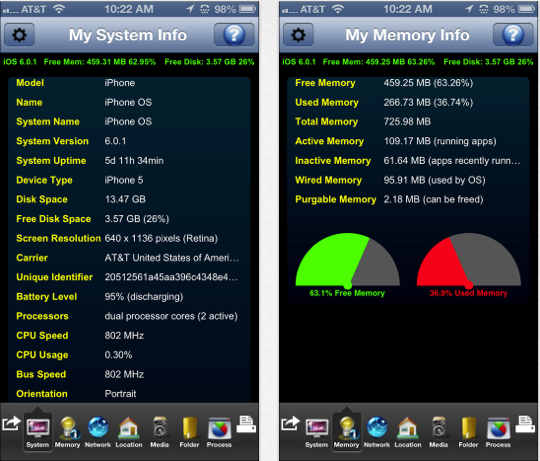Image resolution: width=540 pixels, height=461 pixels.
Task: Tap the printer icon on the Memory screen
Action: click(x=525, y=424)
